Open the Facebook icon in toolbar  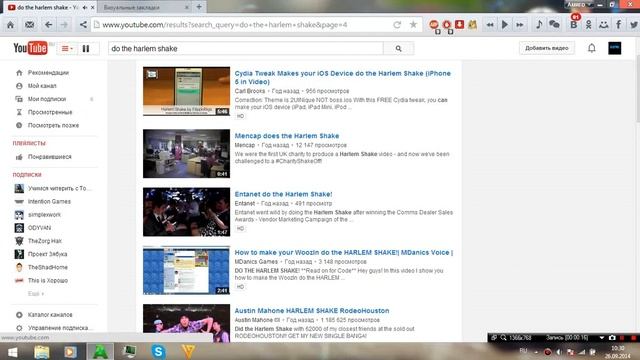pos(619,25)
